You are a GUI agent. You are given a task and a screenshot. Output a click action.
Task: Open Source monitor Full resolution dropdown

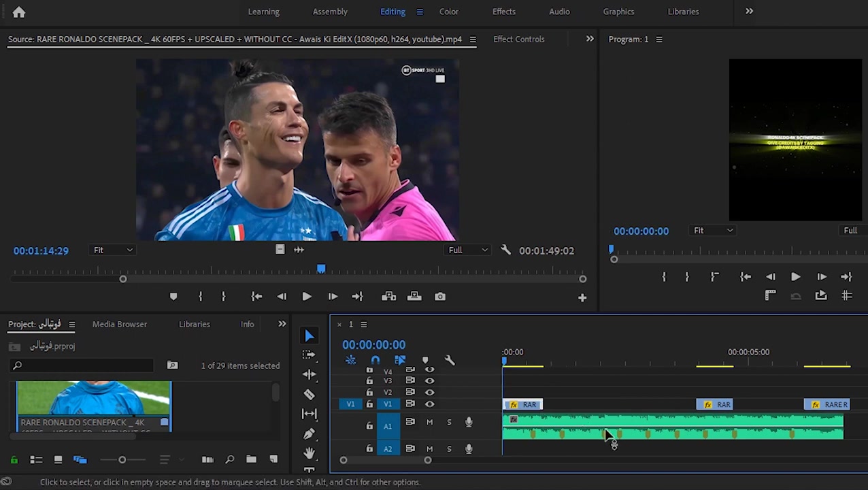coord(468,250)
